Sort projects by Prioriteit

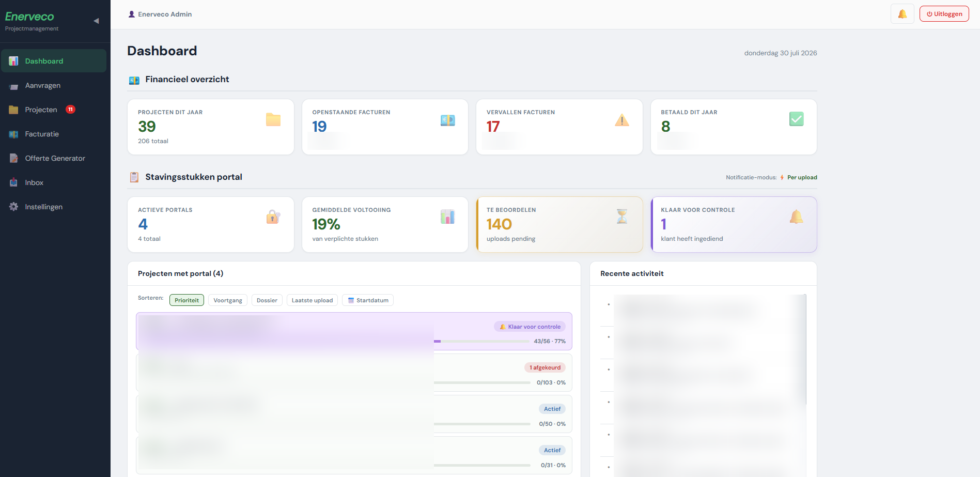tap(186, 300)
